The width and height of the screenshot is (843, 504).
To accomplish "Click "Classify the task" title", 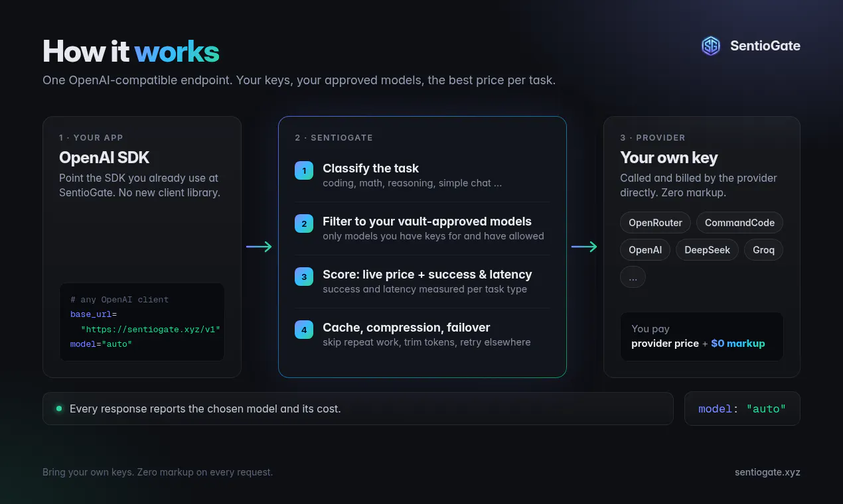I will coord(370,168).
